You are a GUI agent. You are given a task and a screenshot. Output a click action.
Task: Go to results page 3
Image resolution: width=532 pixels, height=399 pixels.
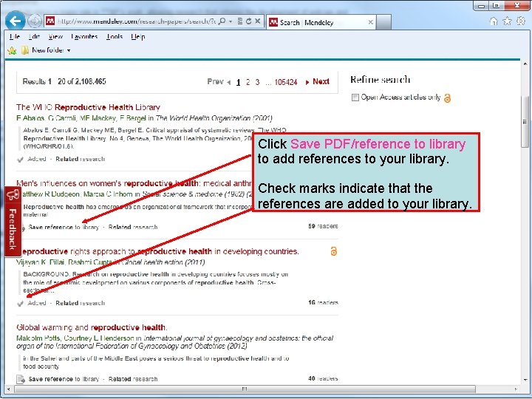[x=258, y=82]
